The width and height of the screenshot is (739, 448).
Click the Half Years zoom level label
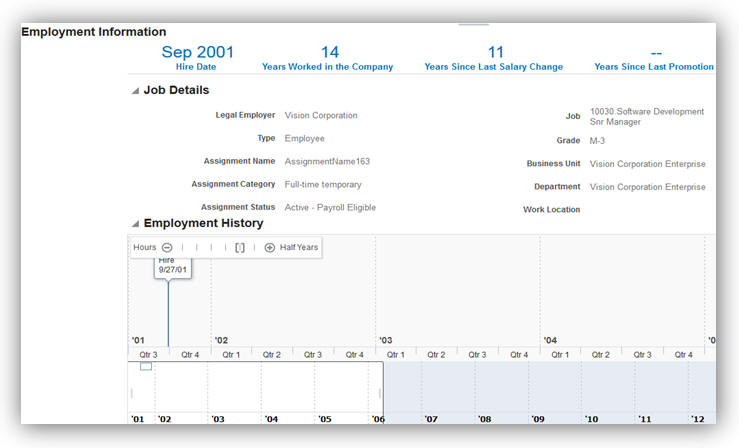(x=299, y=247)
